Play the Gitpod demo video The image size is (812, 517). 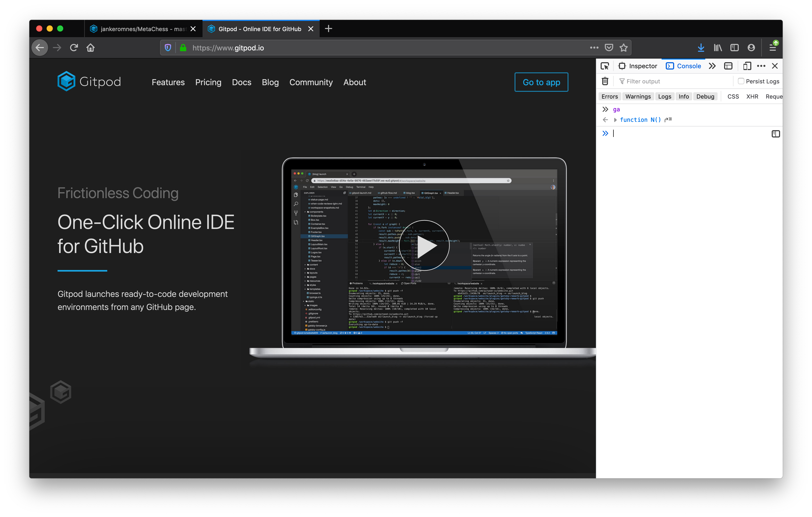pyautogui.click(x=424, y=245)
